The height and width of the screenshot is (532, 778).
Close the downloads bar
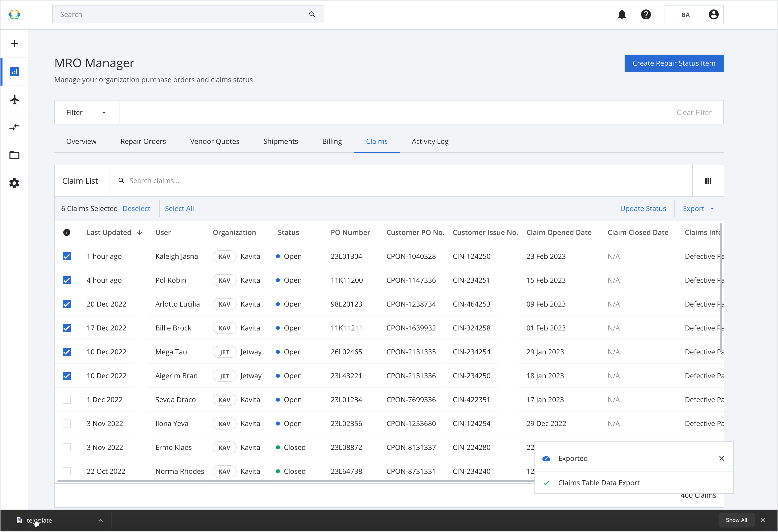(x=763, y=520)
